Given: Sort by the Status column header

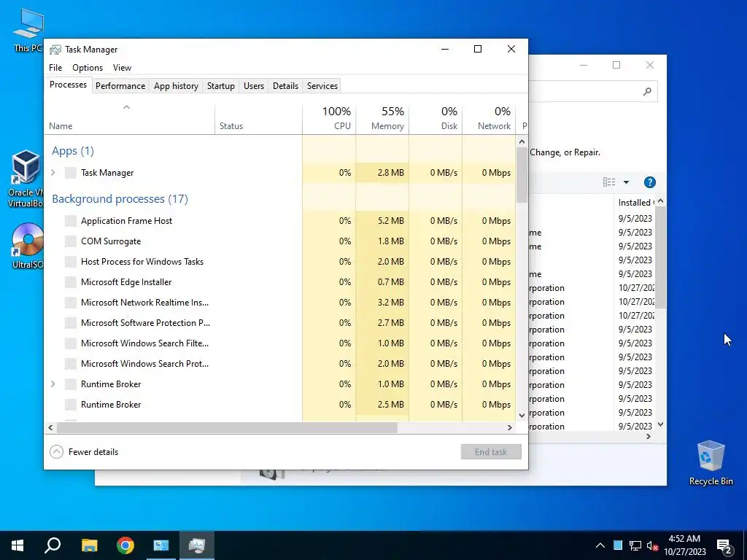Looking at the screenshot, I should [258, 118].
